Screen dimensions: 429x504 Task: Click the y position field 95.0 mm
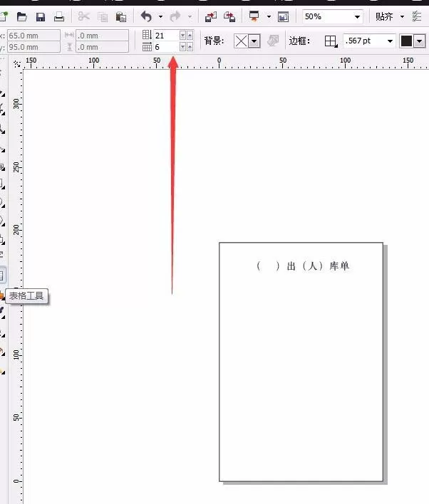pyautogui.click(x=33, y=47)
